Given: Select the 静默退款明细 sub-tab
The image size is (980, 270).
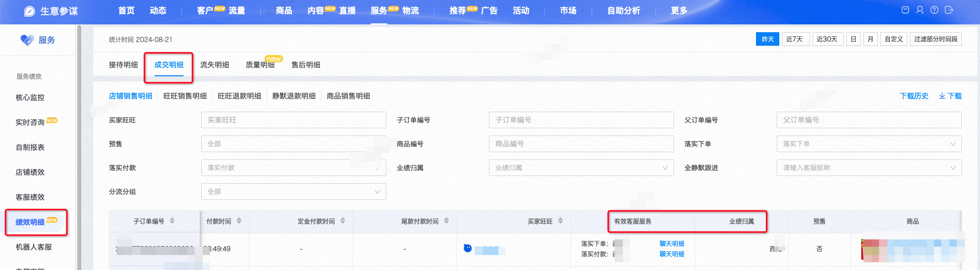Looking at the screenshot, I should pos(294,96).
